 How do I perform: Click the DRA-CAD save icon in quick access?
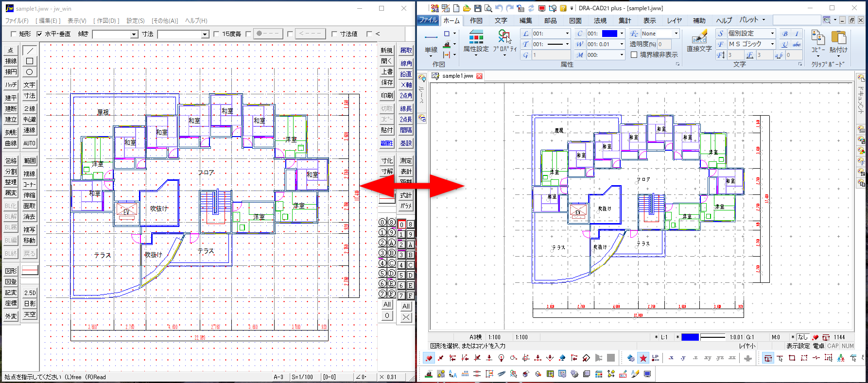tap(477, 8)
